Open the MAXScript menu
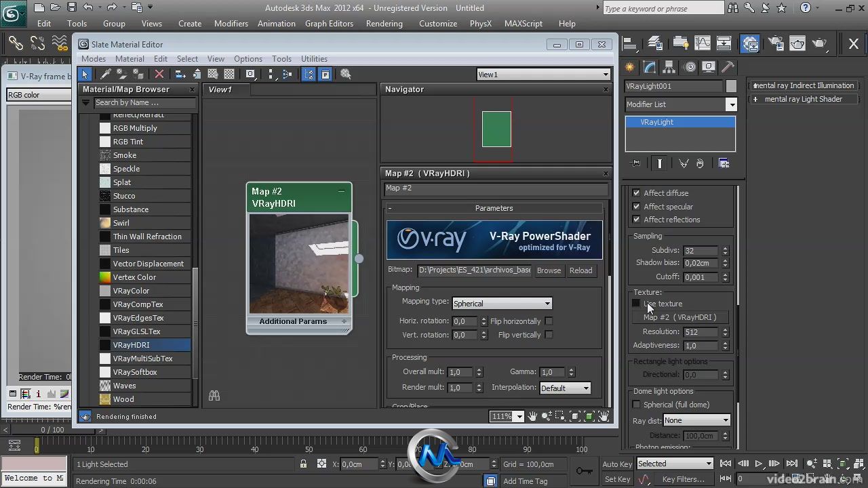 pos(524,23)
